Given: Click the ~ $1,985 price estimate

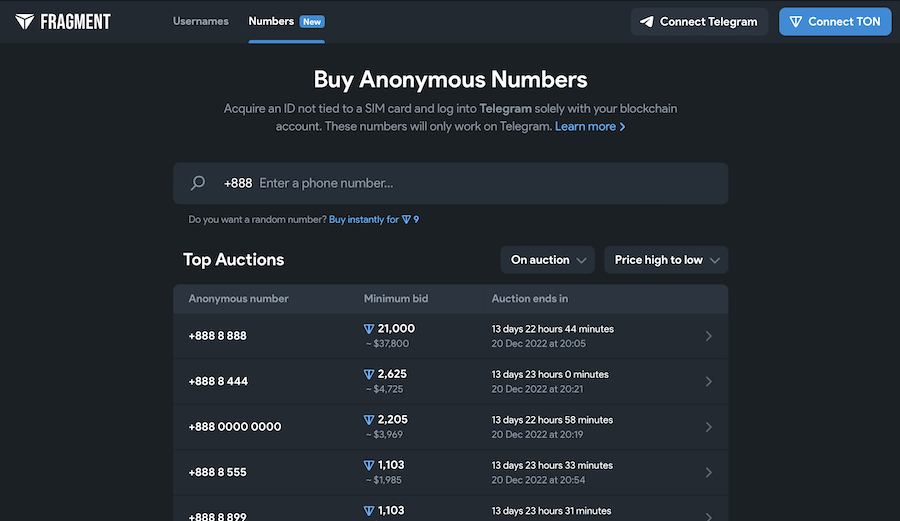Looking at the screenshot, I should (x=384, y=480).
